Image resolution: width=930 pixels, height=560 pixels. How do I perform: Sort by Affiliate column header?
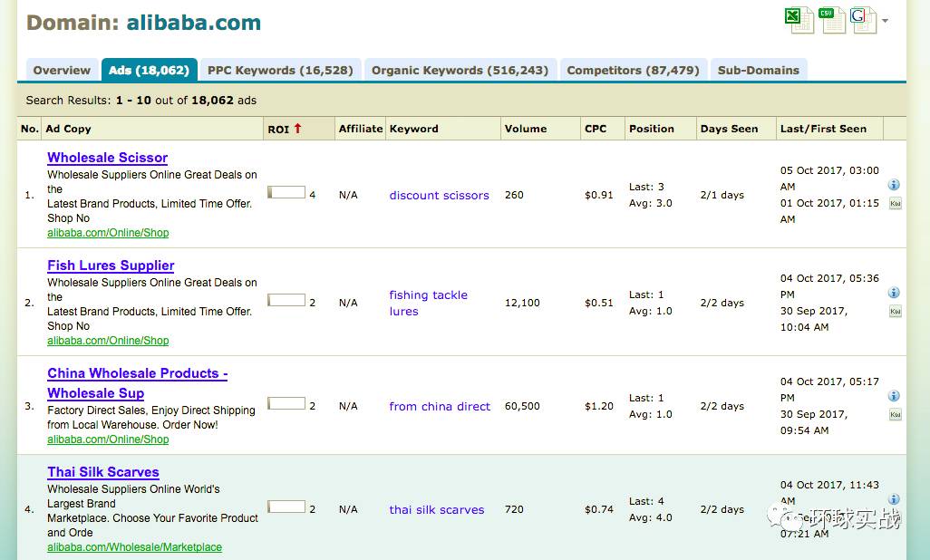pos(361,129)
